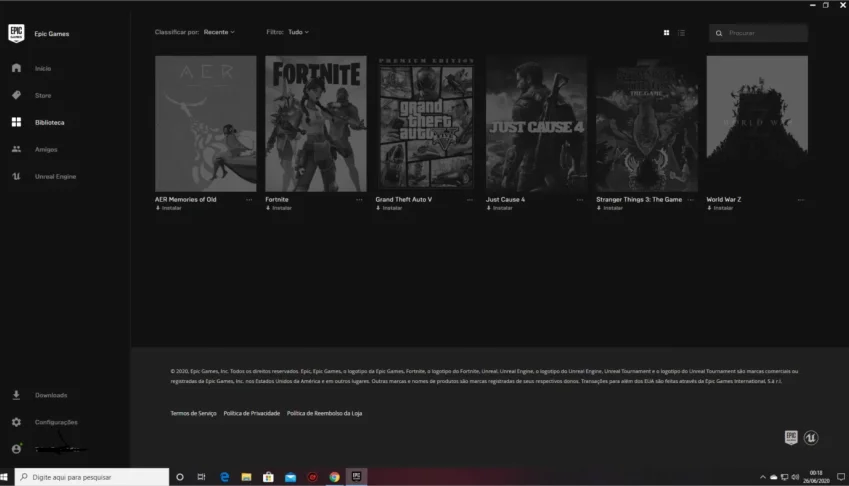Open the Início menu label
This screenshot has width=849, height=486.
pyautogui.click(x=43, y=68)
